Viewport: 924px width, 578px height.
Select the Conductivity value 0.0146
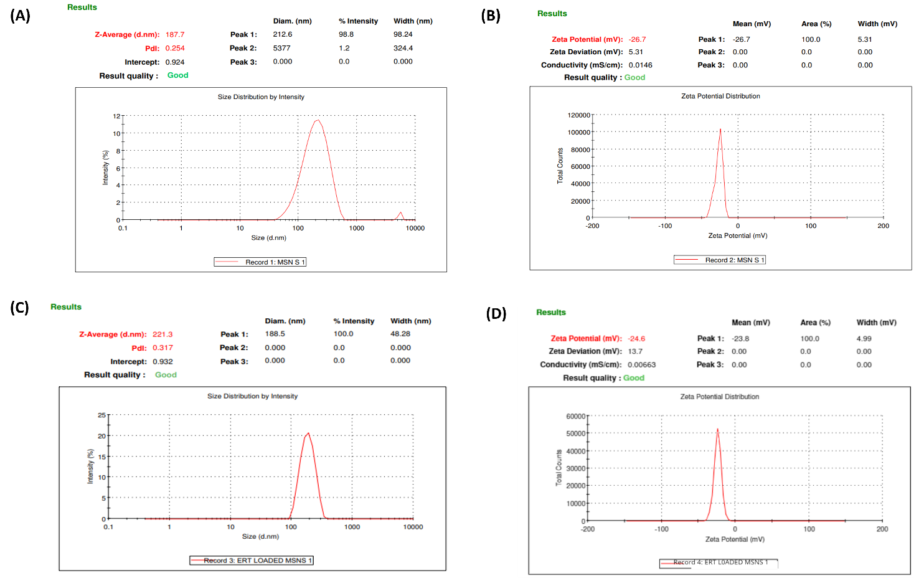point(640,65)
